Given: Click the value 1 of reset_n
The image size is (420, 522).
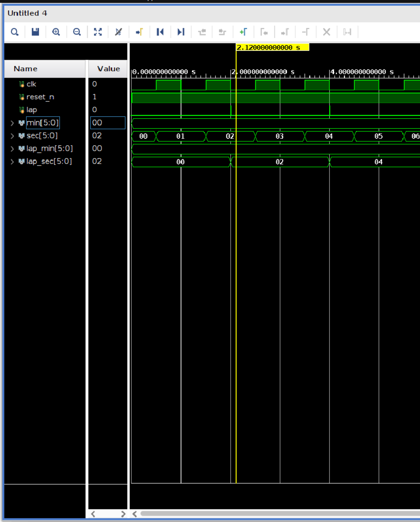Looking at the screenshot, I should 94,97.
